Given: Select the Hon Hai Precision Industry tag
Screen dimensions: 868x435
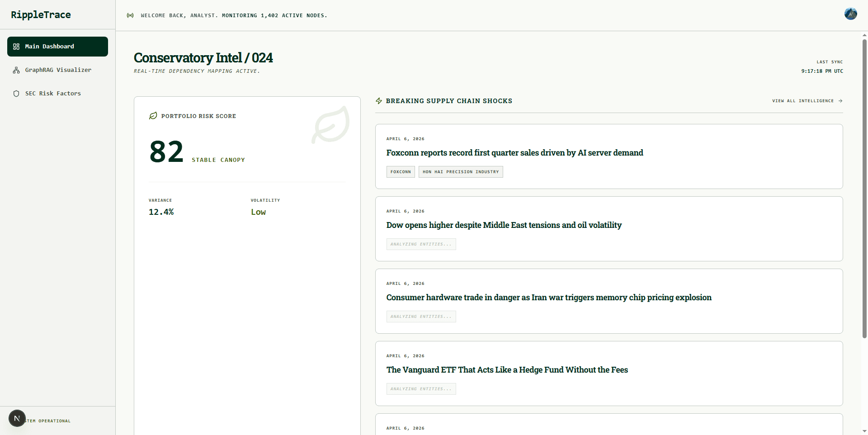Looking at the screenshot, I should click(x=460, y=172).
